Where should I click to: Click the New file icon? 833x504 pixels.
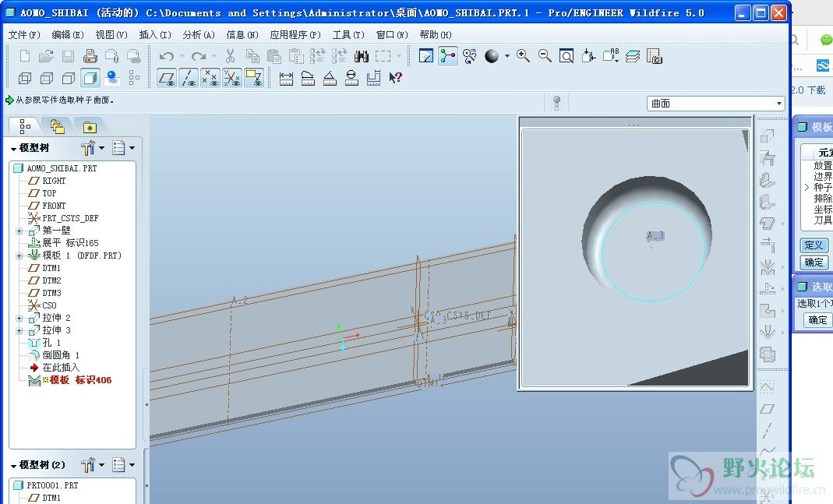(x=24, y=56)
